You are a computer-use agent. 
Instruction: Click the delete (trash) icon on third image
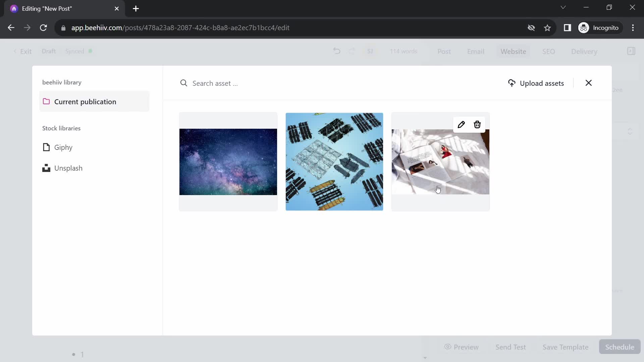click(477, 124)
